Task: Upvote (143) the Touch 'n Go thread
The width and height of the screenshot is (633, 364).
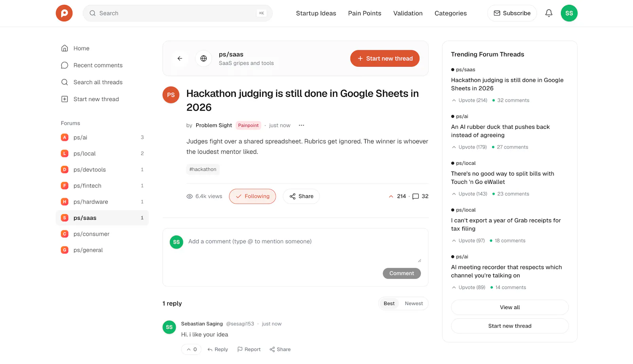Action: (470, 194)
